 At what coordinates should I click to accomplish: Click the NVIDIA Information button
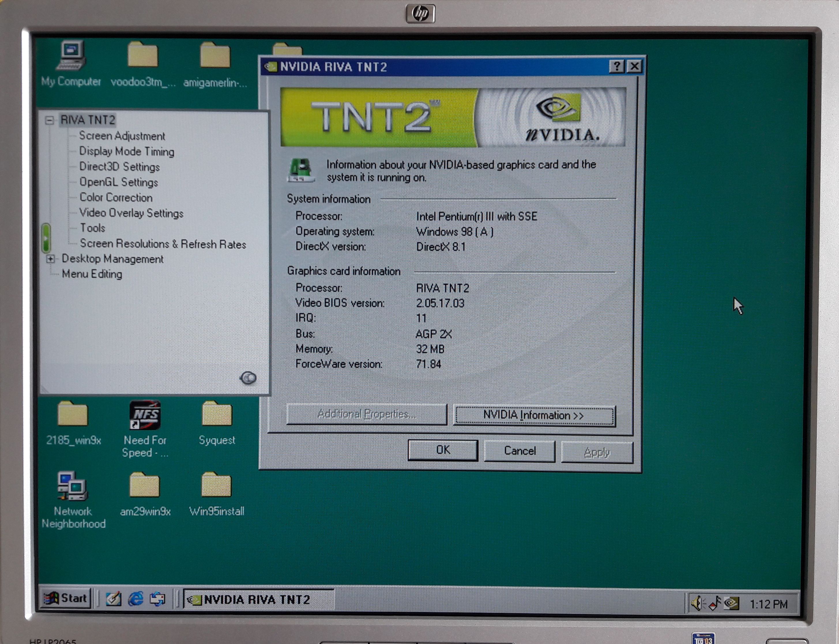point(534,415)
